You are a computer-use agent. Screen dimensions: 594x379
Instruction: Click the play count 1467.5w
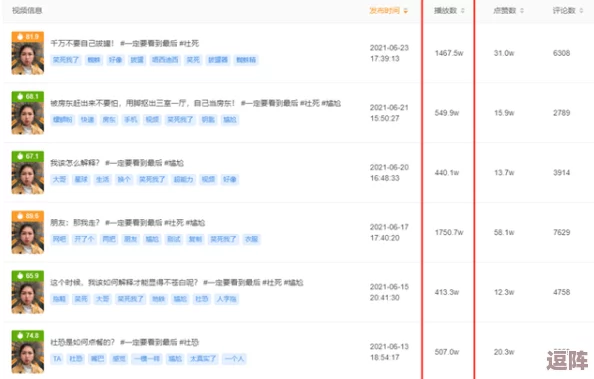(x=449, y=53)
